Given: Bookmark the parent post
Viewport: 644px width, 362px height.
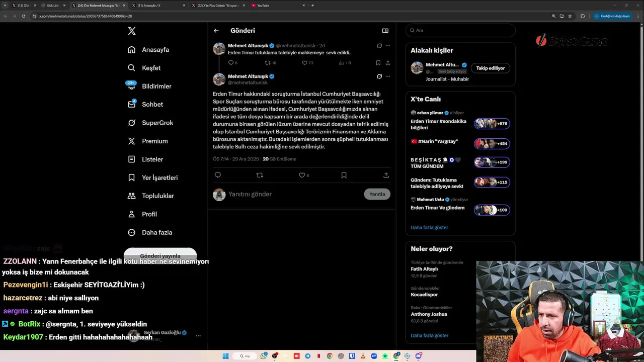Looking at the screenshot, I should point(378,63).
